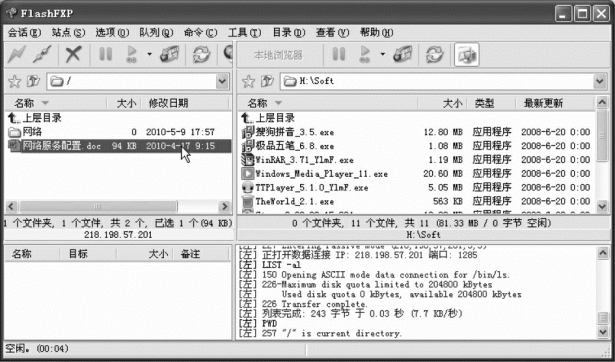The height and width of the screenshot is (362, 615).
Task: Click the right pane Refresh icon
Action: (434, 55)
